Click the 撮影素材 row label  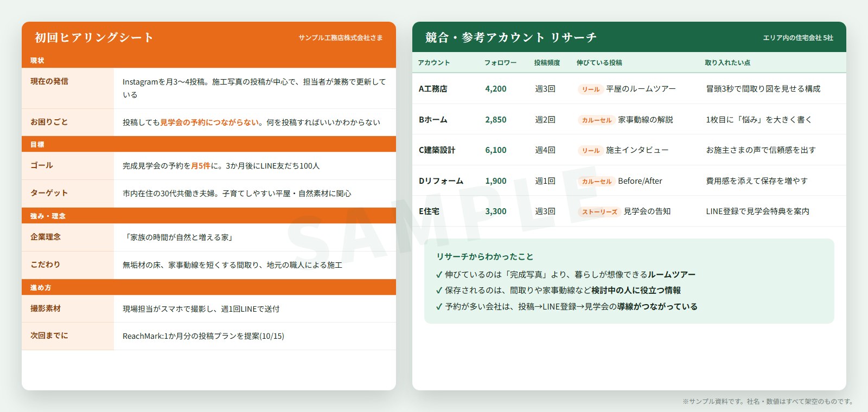pyautogui.click(x=46, y=308)
